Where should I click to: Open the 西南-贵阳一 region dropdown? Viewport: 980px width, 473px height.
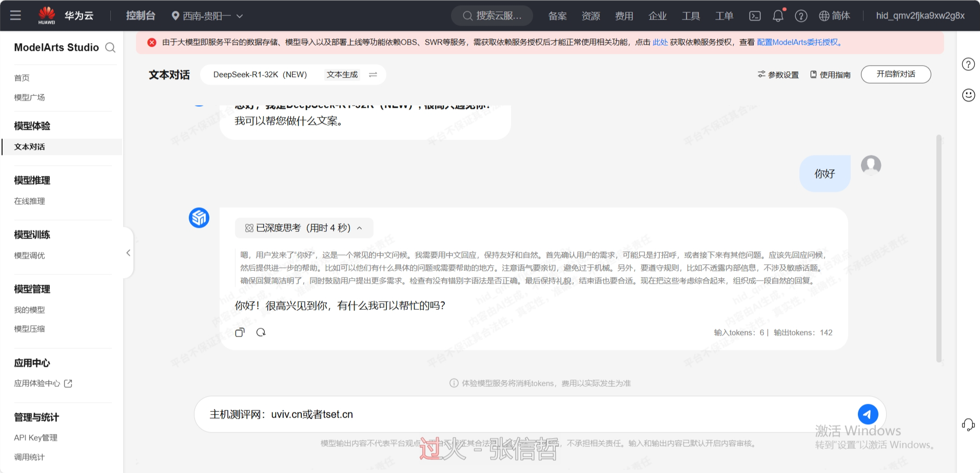tap(207, 16)
